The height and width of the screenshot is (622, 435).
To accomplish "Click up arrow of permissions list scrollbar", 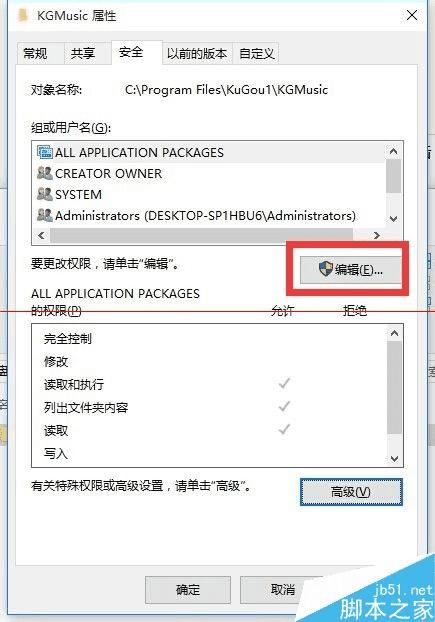I will click(394, 333).
